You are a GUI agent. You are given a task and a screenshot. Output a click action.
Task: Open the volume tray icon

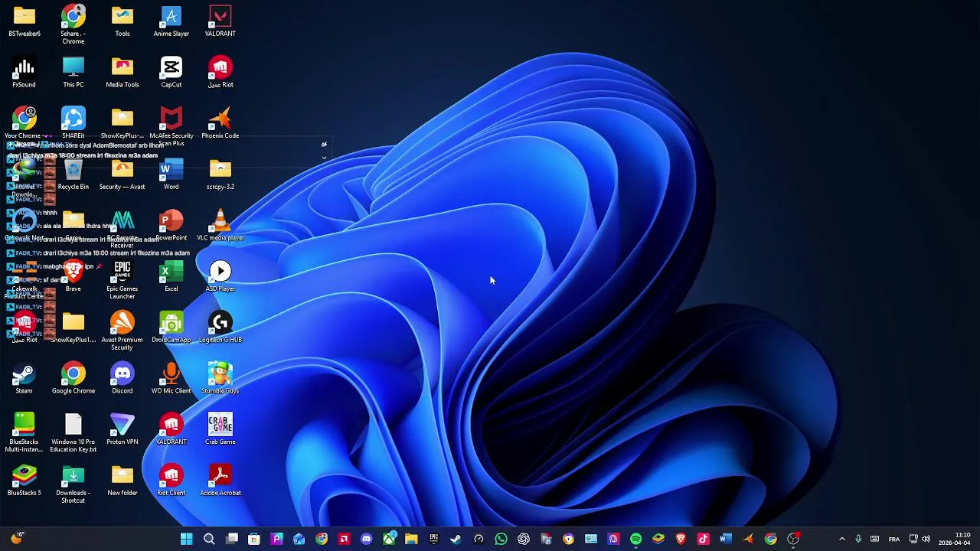[x=926, y=540]
